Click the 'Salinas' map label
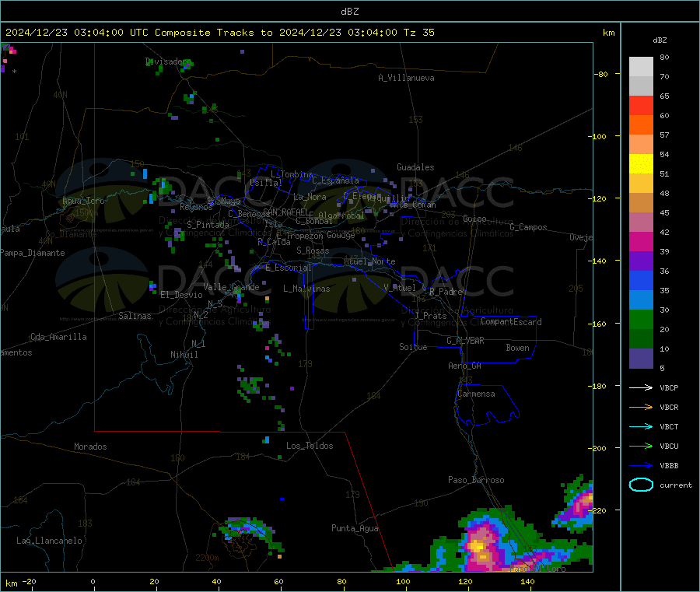Viewport: 700px width, 592px height. 135,316
